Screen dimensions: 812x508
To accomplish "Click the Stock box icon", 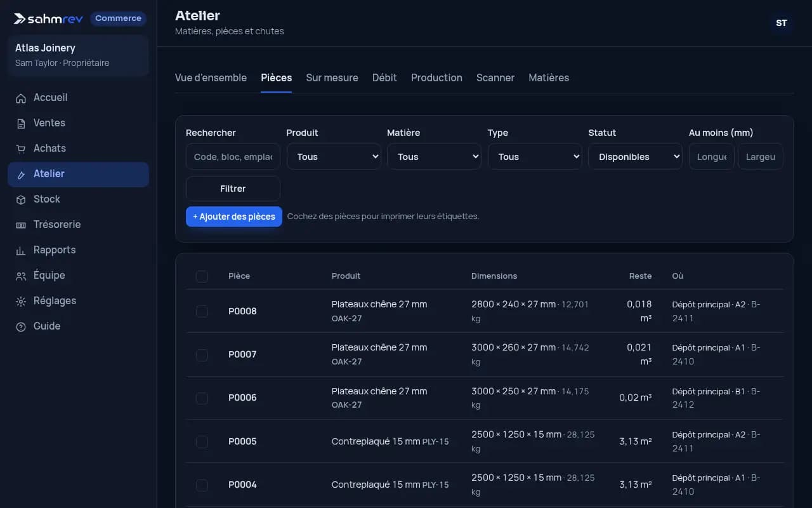I will (x=21, y=199).
